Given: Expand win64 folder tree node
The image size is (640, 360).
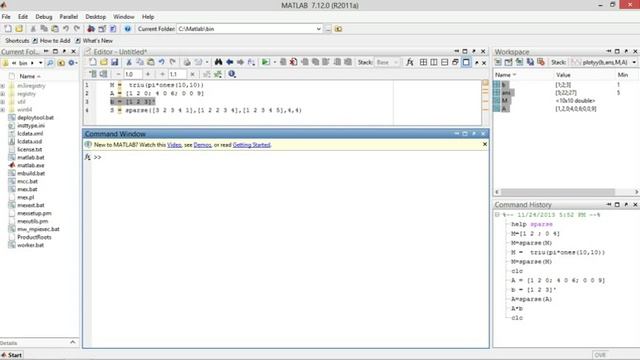Looking at the screenshot, I should click(3, 110).
